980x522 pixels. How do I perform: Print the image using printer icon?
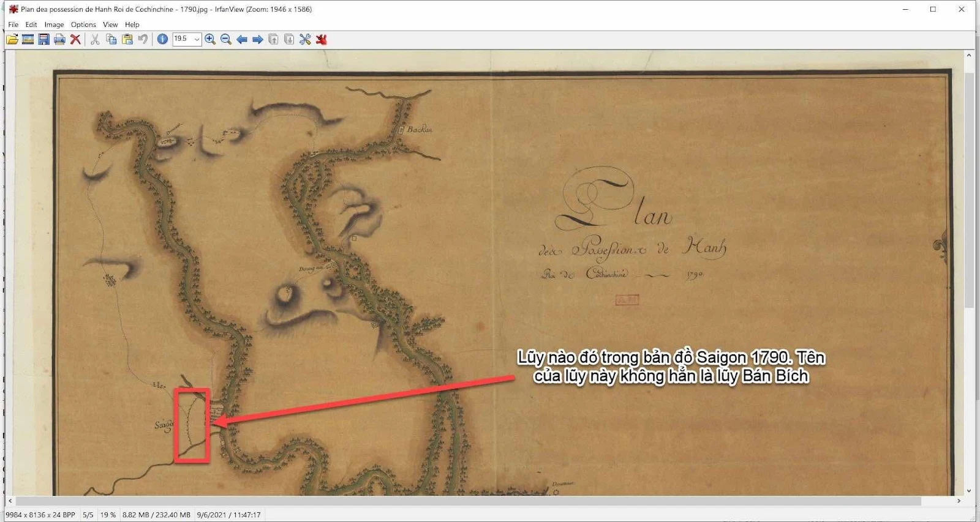tap(59, 39)
